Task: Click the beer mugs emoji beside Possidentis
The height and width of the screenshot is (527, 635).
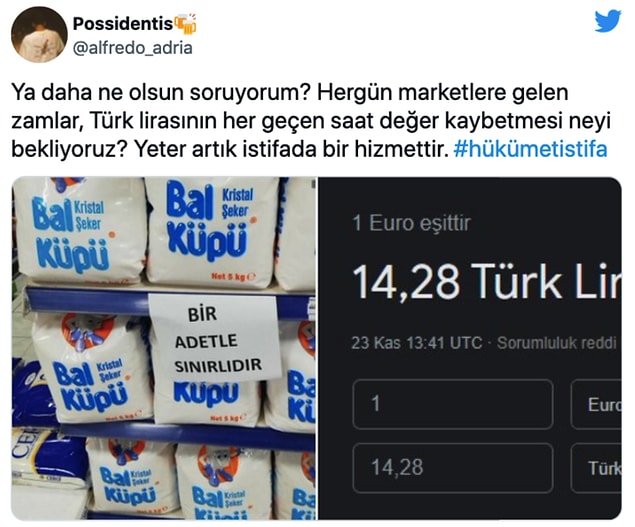Action: coord(186,23)
